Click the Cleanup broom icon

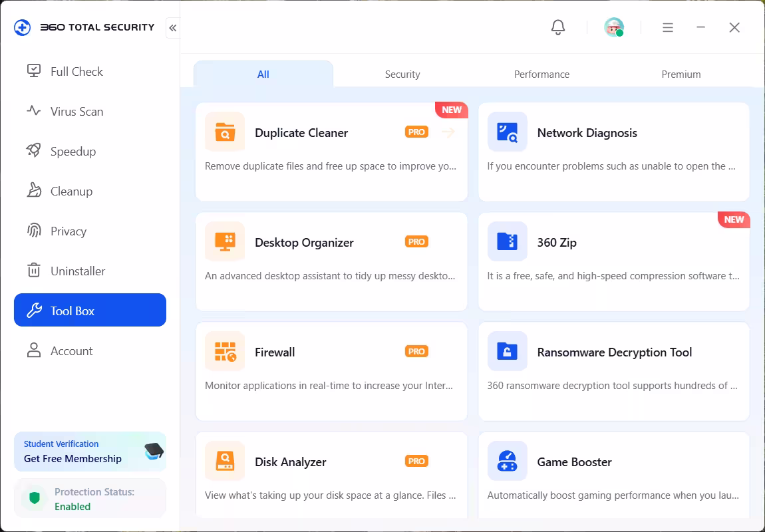coord(34,191)
